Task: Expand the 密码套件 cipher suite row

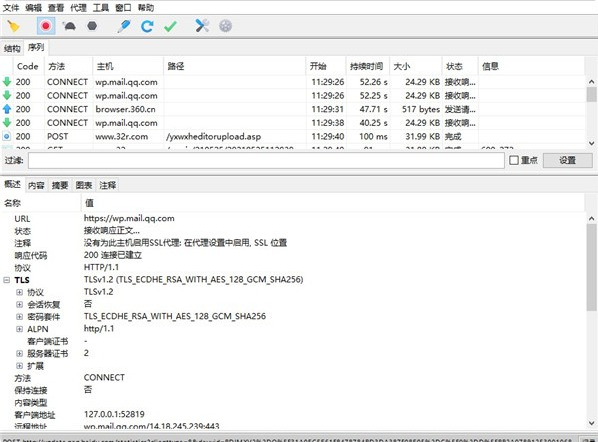Action: click(19, 317)
